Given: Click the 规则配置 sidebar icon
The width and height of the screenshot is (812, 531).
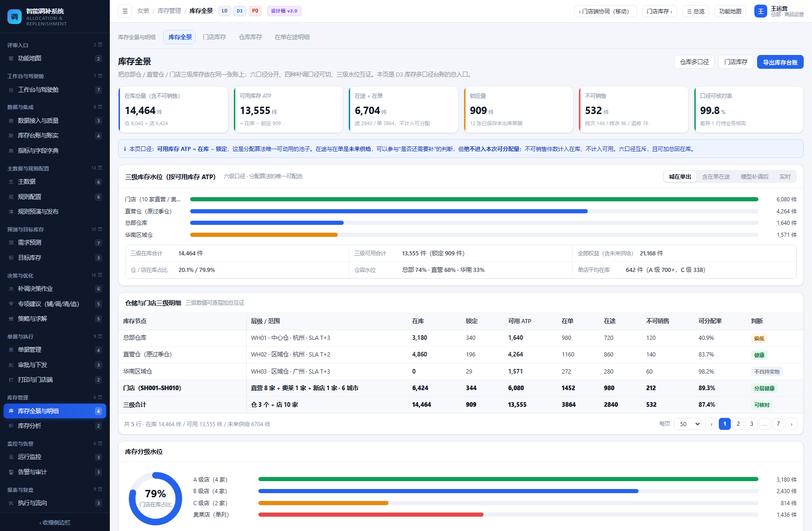Looking at the screenshot, I should (x=11, y=197).
